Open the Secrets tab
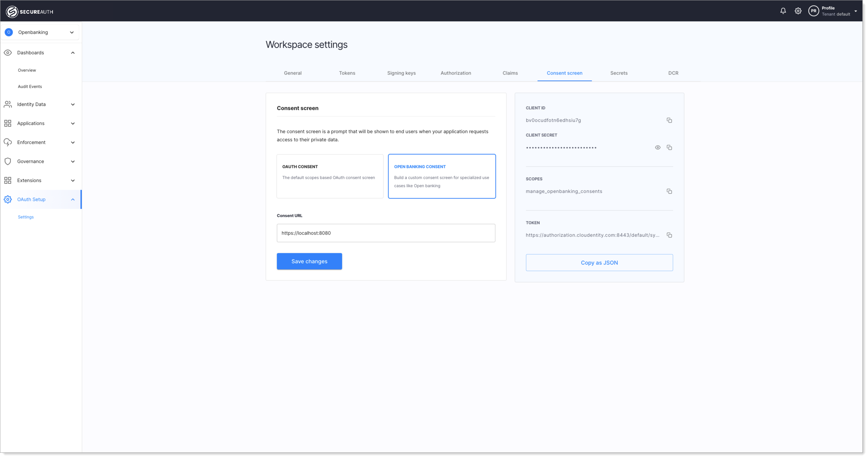Viewport: 868px width, 458px height. coord(619,73)
